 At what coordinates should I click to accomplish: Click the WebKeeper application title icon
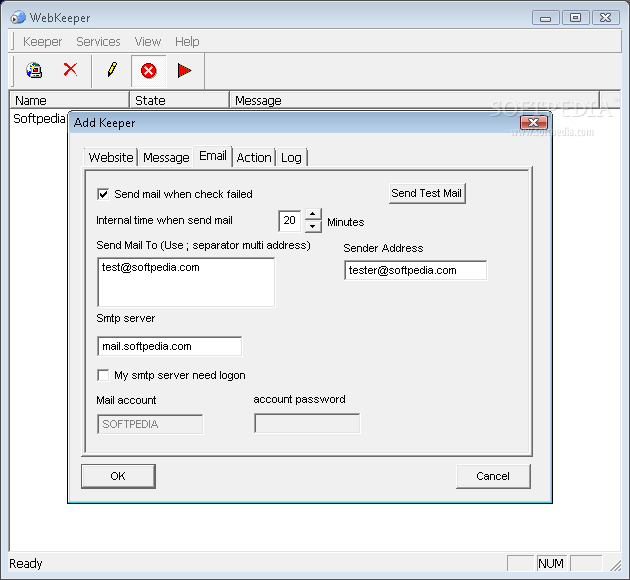tap(18, 18)
